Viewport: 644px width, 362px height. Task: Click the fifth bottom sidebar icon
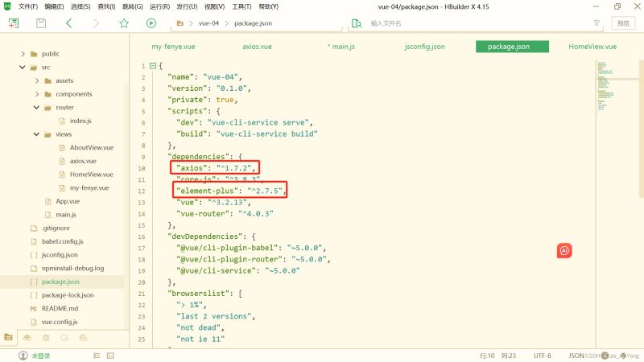(84, 337)
